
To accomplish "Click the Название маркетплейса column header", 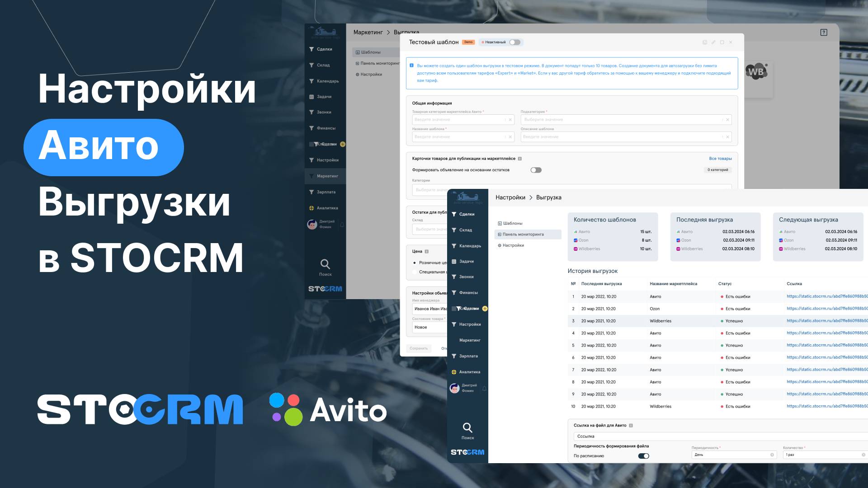I will pyautogui.click(x=673, y=284).
